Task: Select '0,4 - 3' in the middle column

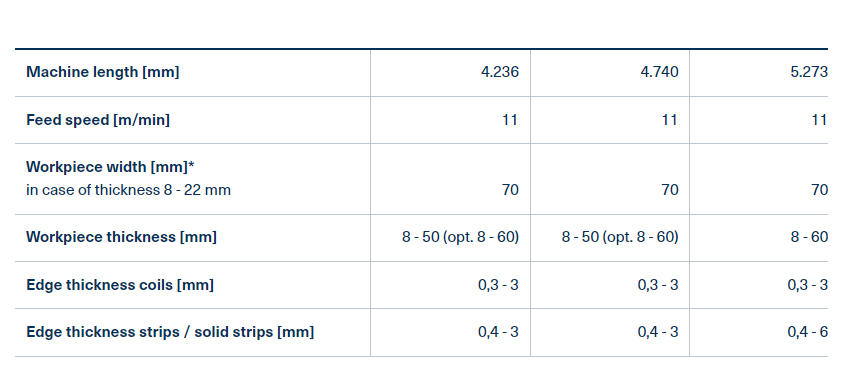Action: click(658, 332)
